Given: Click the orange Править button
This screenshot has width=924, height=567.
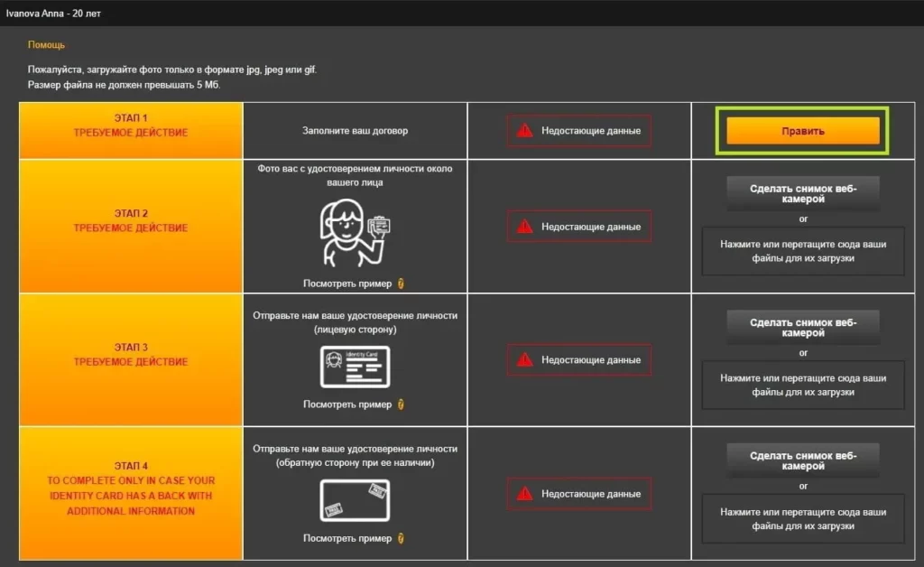Looking at the screenshot, I should (802, 131).
